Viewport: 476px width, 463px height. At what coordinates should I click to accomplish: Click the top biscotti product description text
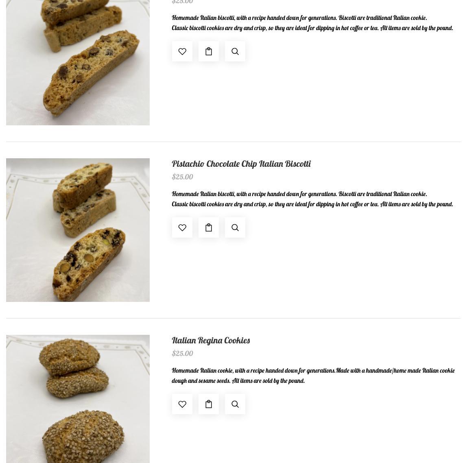tap(312, 23)
